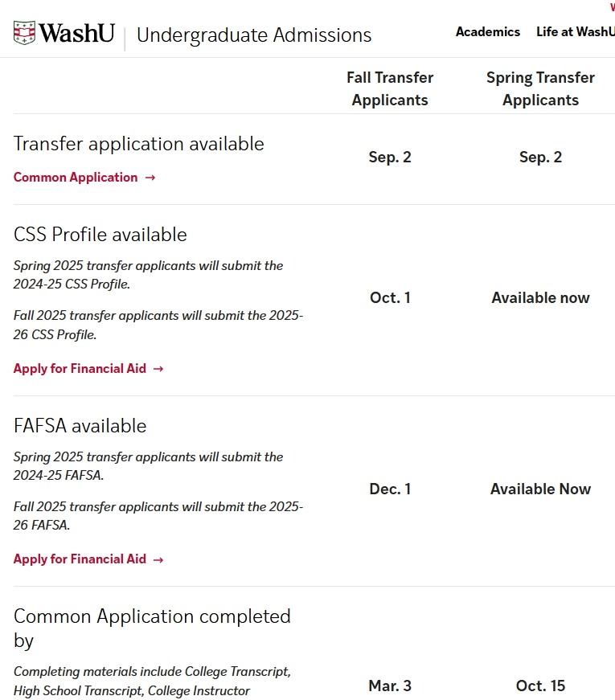Click Apply for Financial Aid under CSS Profile
The height and width of the screenshot is (700, 615).
[80, 369]
